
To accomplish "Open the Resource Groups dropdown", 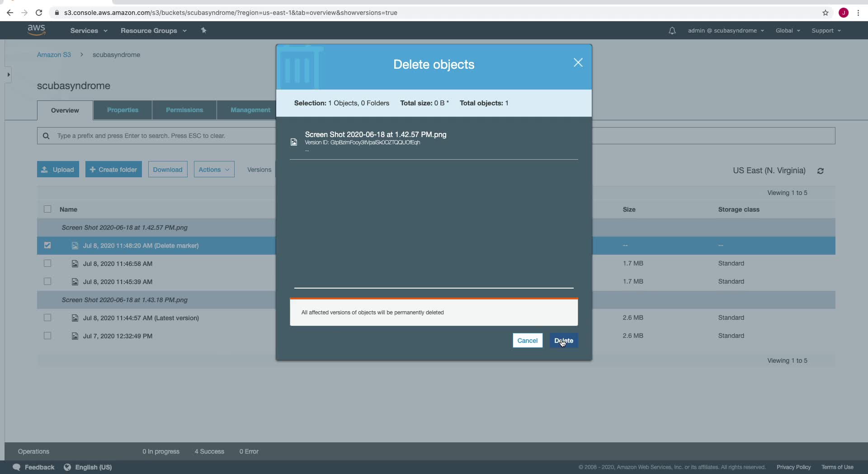I will point(154,31).
